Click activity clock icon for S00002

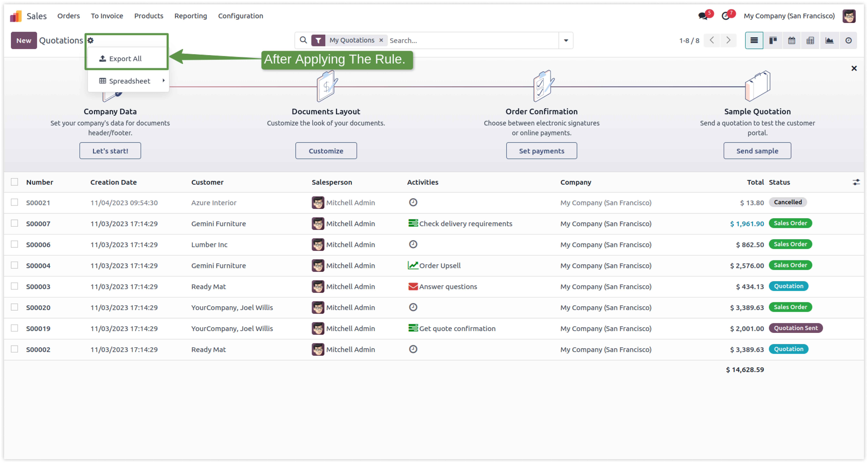(x=413, y=349)
